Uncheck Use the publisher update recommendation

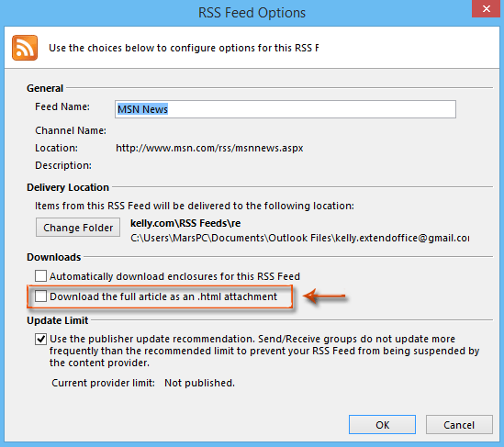(40, 339)
